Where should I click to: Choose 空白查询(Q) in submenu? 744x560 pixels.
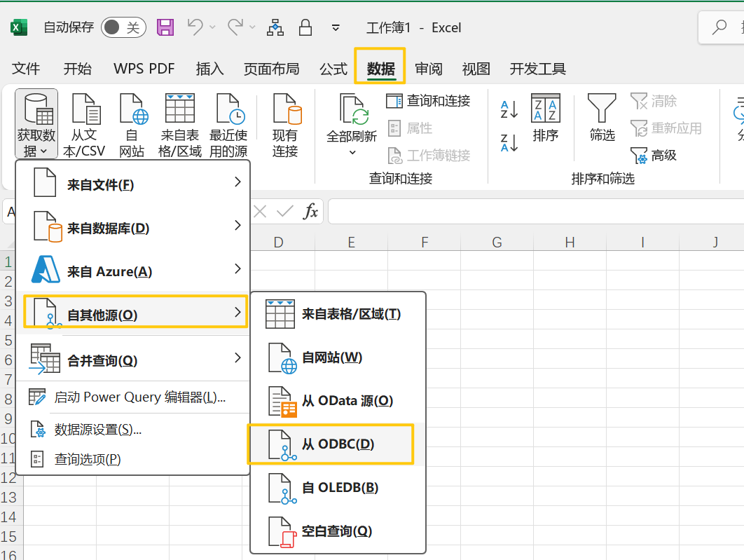(338, 531)
